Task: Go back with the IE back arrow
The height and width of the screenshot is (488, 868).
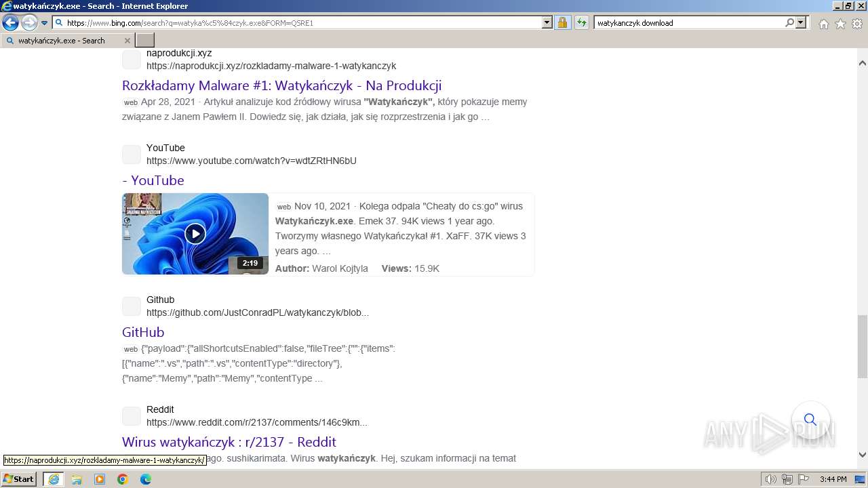Action: pyautogui.click(x=10, y=22)
